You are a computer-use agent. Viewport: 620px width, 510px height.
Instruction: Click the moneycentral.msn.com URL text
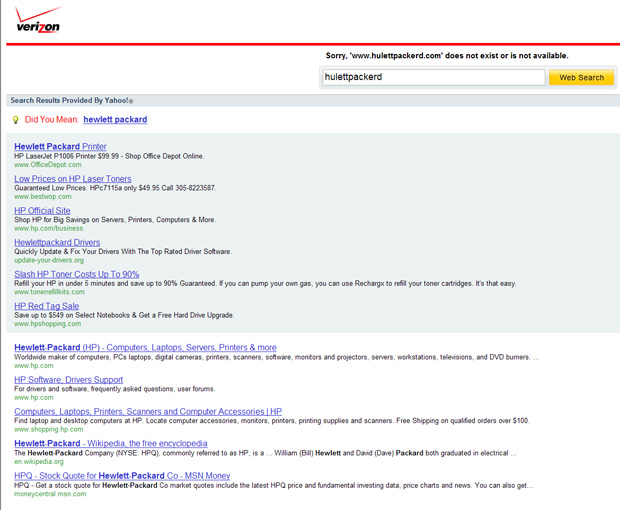[50, 494]
